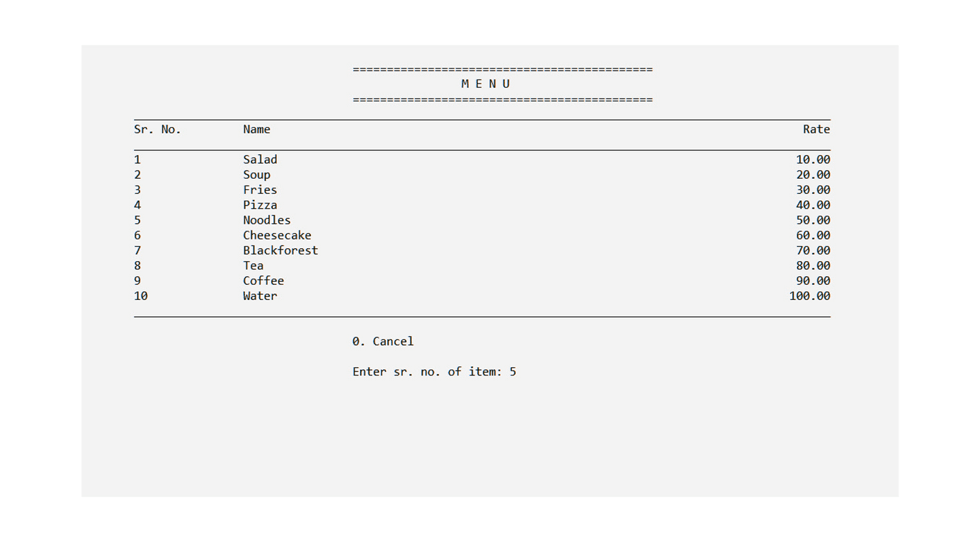Click the 'Enter sr. no. of item:' prompt

pyautogui.click(x=427, y=372)
